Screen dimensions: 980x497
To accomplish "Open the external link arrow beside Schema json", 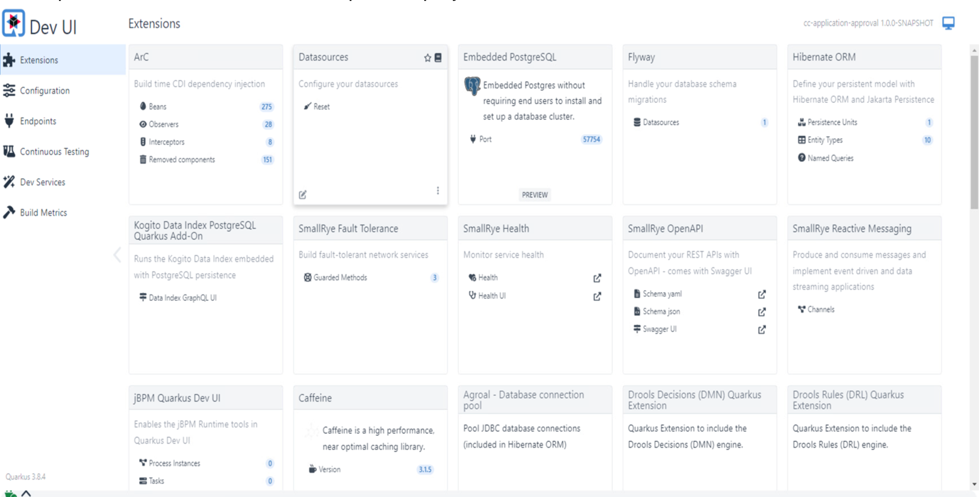I will coord(762,312).
